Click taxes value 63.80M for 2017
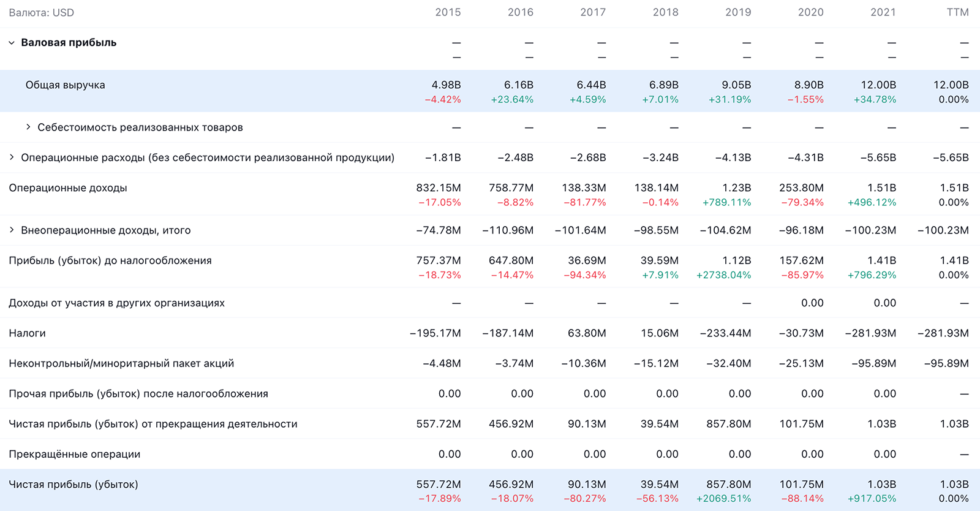Viewport: 980px width, 511px height. click(587, 333)
